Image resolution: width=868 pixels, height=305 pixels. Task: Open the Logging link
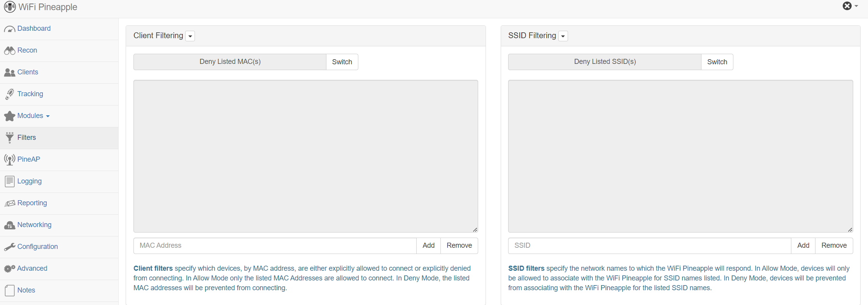[x=30, y=181]
